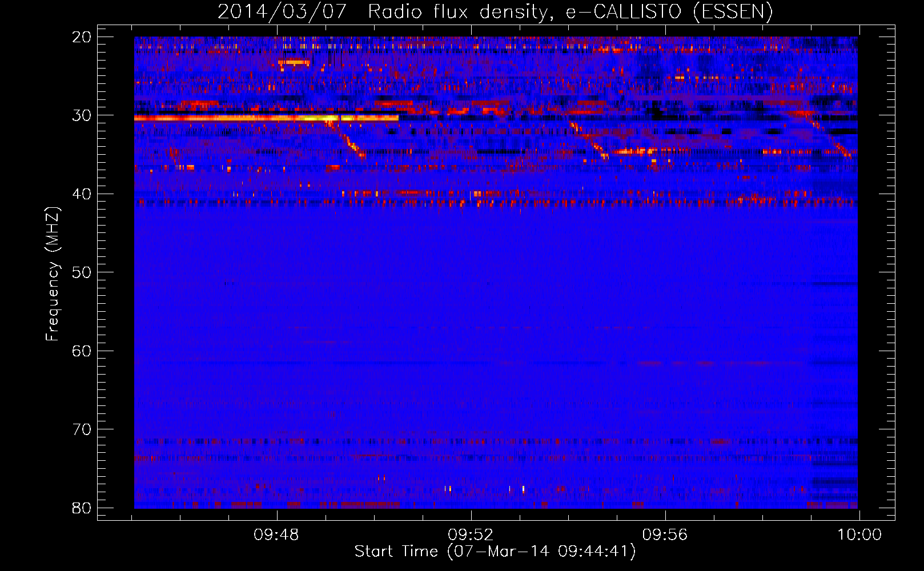Click the frequency tick label 80
This screenshot has height=571, width=924.
tap(82, 508)
